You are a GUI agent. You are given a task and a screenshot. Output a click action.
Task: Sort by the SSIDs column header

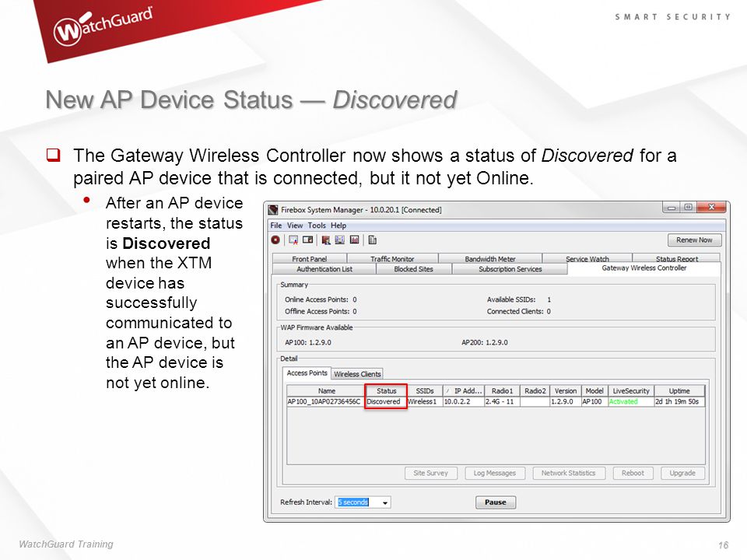(x=425, y=391)
